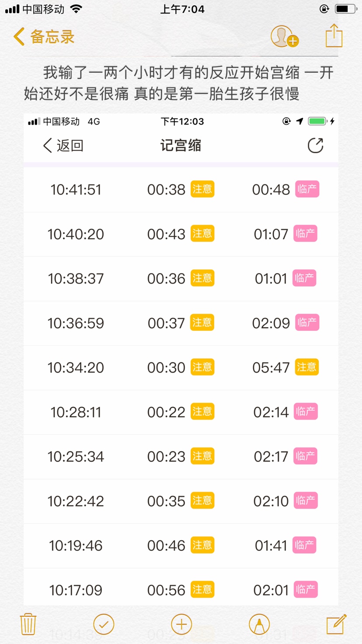Tap the 上午7:04 status bar clock

tap(182, 9)
